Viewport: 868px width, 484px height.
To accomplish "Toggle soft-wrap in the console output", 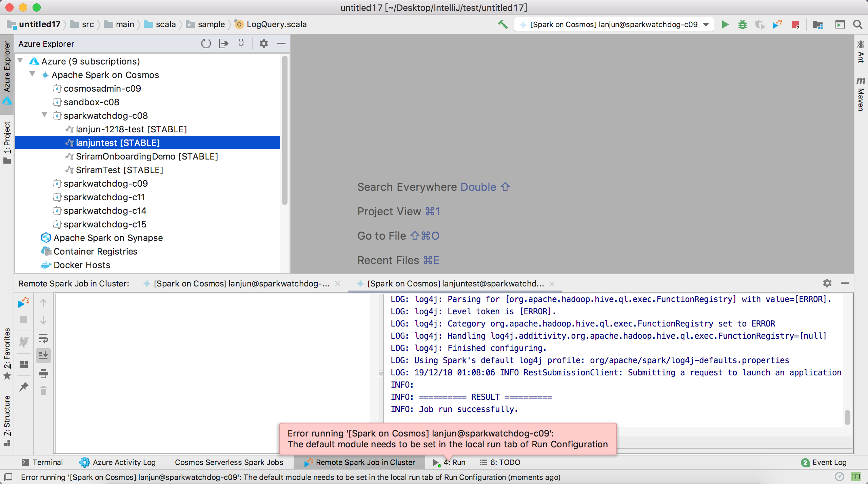I will tap(43, 338).
